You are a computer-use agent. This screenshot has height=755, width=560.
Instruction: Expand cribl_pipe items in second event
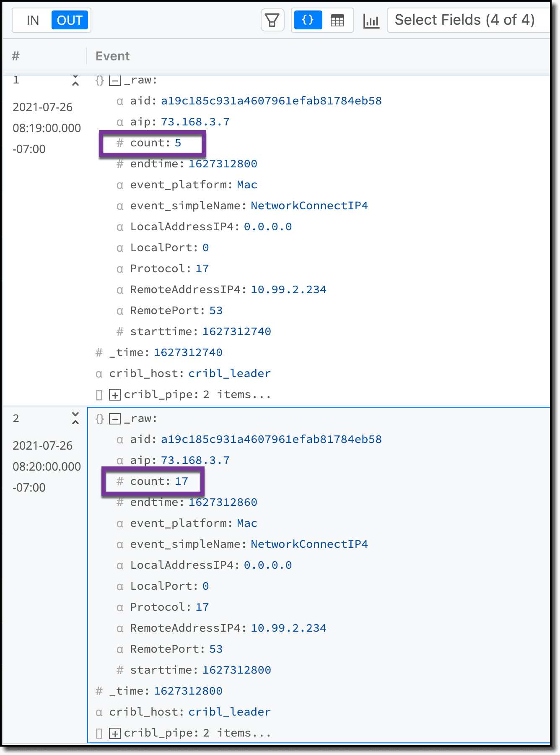coord(114,733)
